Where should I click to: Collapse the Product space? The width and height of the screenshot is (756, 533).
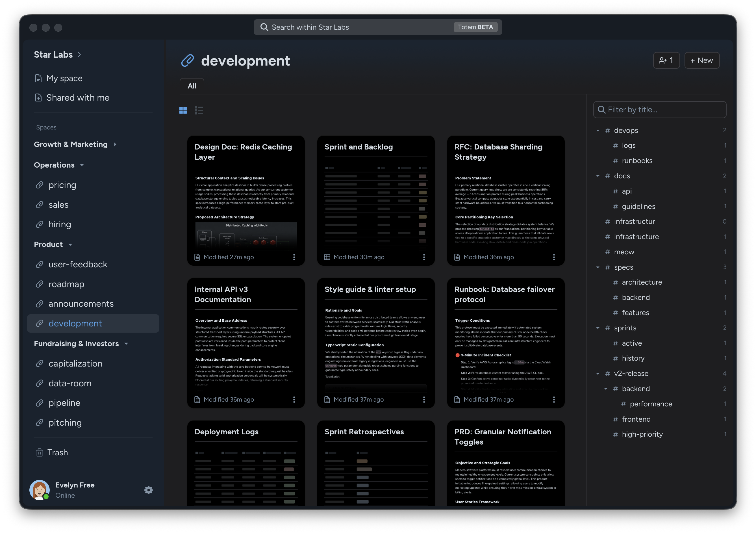[70, 244]
